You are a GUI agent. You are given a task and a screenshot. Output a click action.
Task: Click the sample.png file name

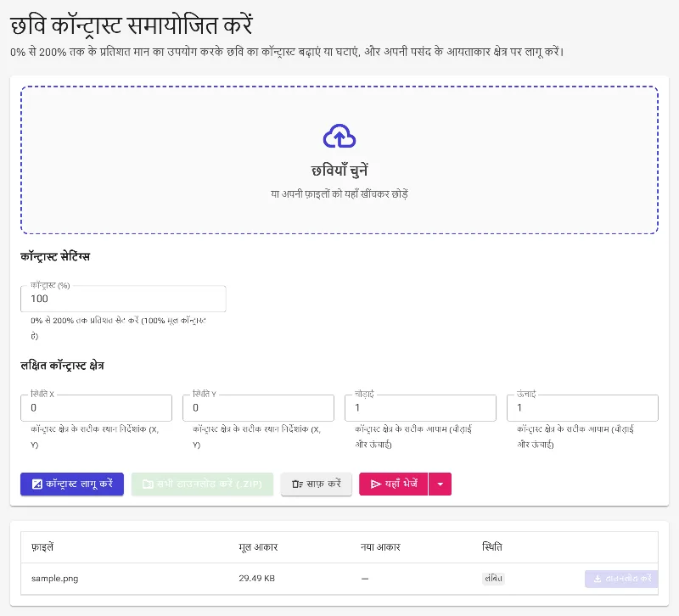tap(55, 579)
